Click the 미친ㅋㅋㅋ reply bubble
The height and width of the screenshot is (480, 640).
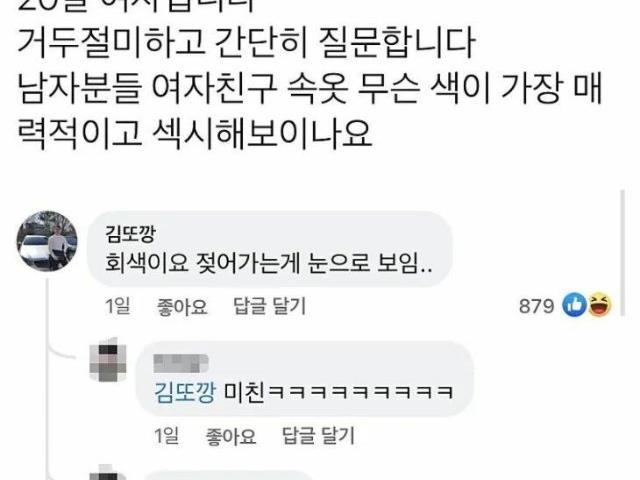tap(305, 379)
